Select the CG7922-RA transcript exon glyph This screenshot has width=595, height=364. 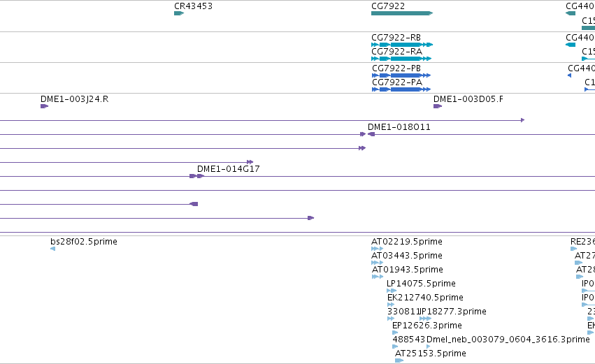(401, 59)
